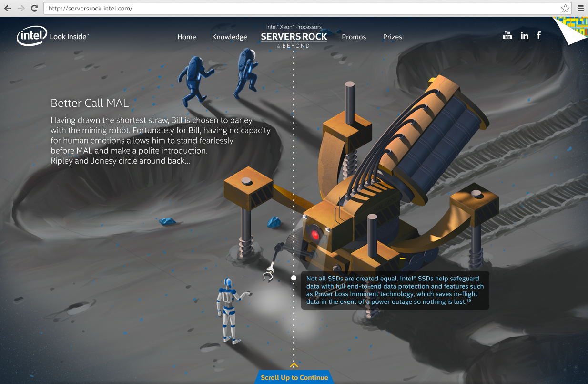Reload the page with the refresh icon
Viewport: 588px width, 384px height.
click(x=34, y=8)
